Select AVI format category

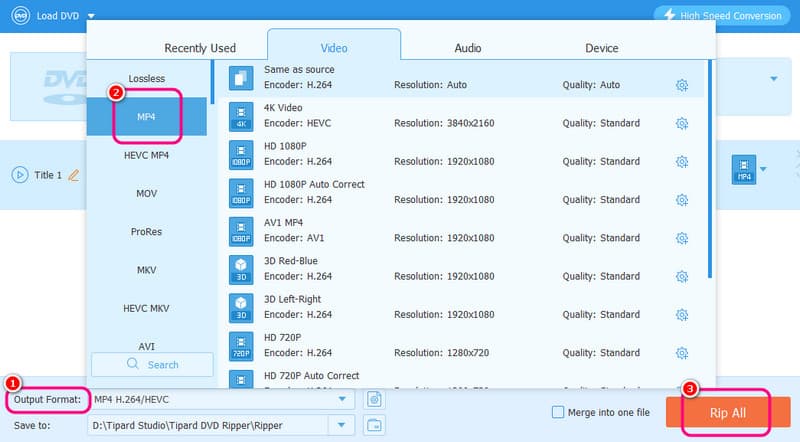[x=147, y=345]
